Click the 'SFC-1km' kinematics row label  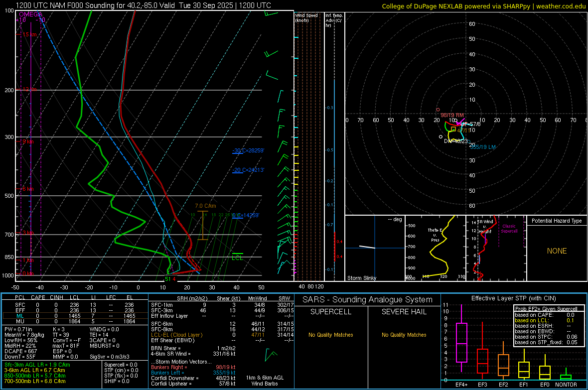[x=161, y=305]
